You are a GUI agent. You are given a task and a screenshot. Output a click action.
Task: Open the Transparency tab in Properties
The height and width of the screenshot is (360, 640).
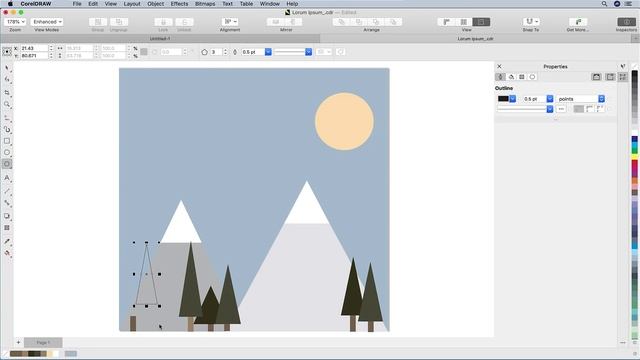(x=522, y=77)
